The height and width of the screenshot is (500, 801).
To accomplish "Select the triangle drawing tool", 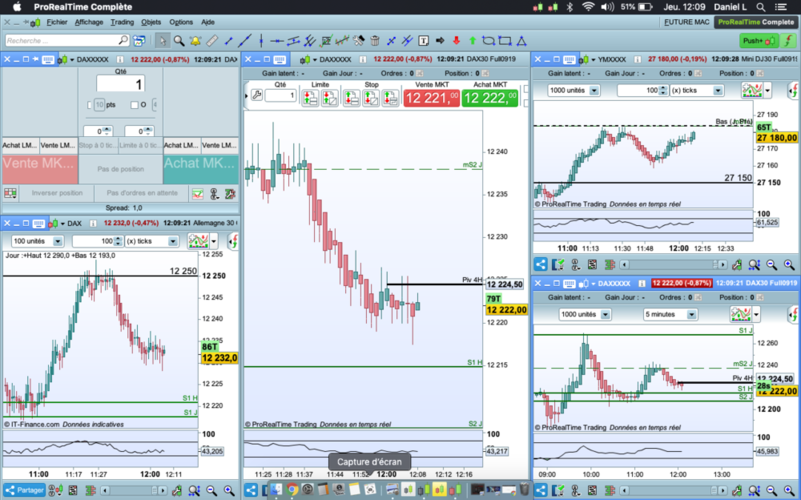I will (522, 40).
